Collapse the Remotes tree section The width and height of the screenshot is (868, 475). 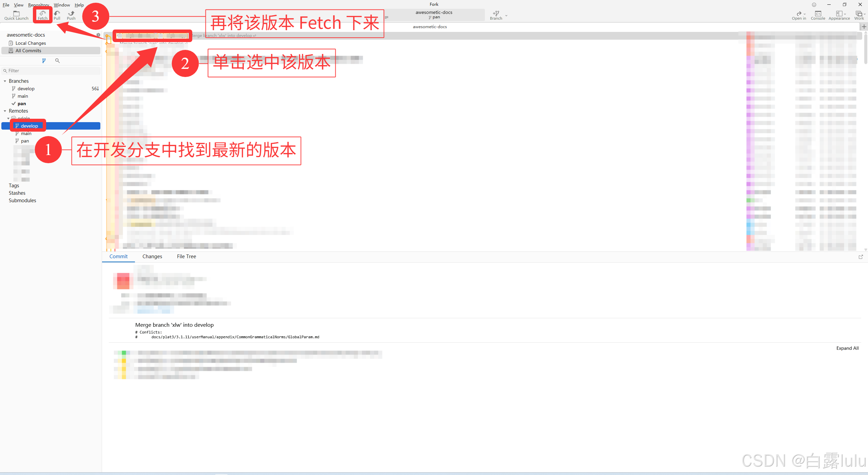[5, 111]
